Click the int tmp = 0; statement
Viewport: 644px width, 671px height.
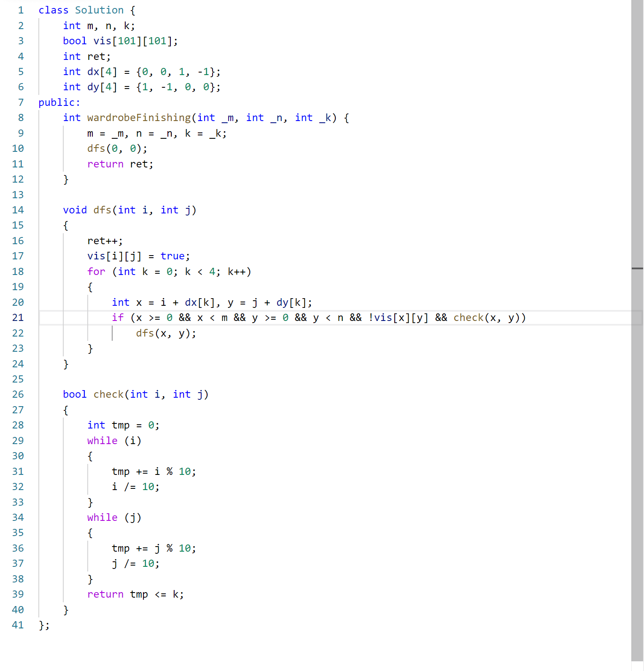click(x=124, y=425)
